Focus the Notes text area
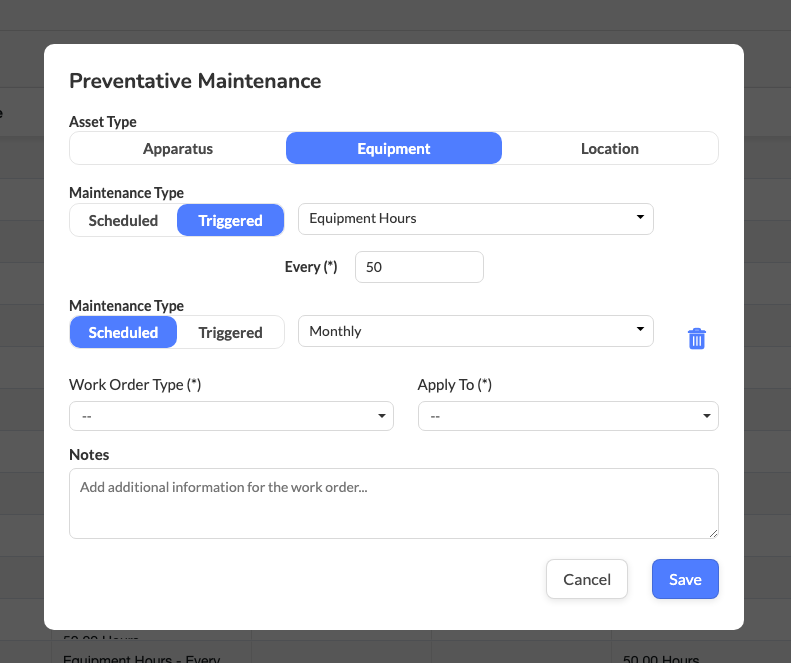This screenshot has height=663, width=791. click(393, 503)
